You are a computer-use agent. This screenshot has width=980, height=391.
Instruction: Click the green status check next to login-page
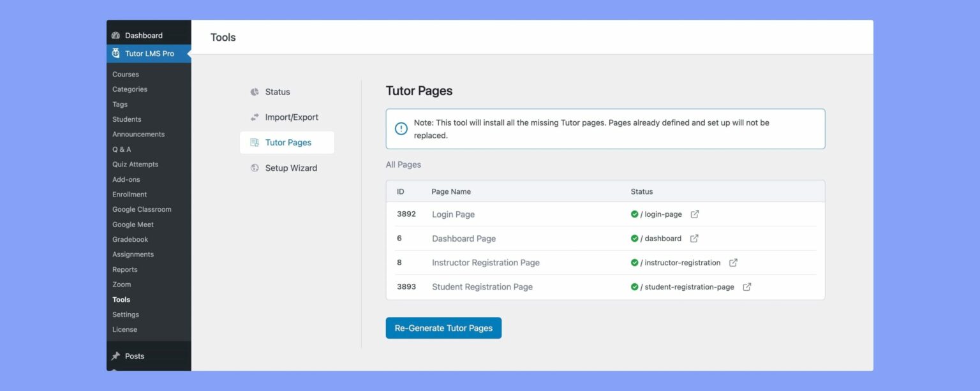634,214
